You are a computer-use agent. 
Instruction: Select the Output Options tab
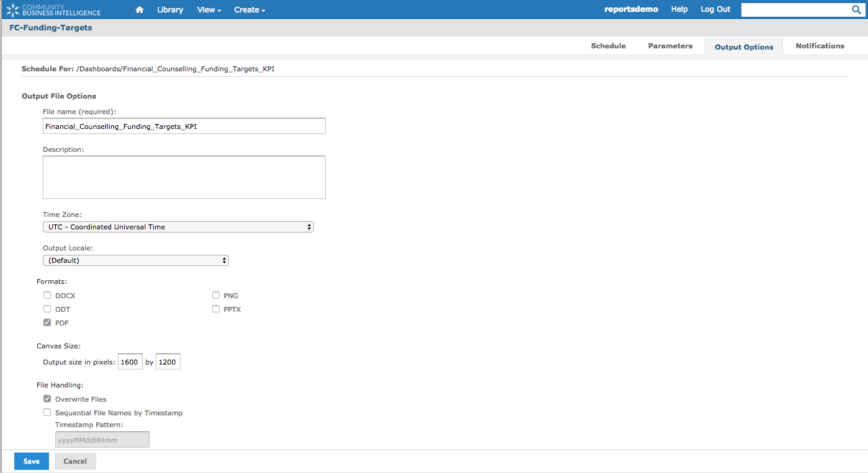pos(744,46)
